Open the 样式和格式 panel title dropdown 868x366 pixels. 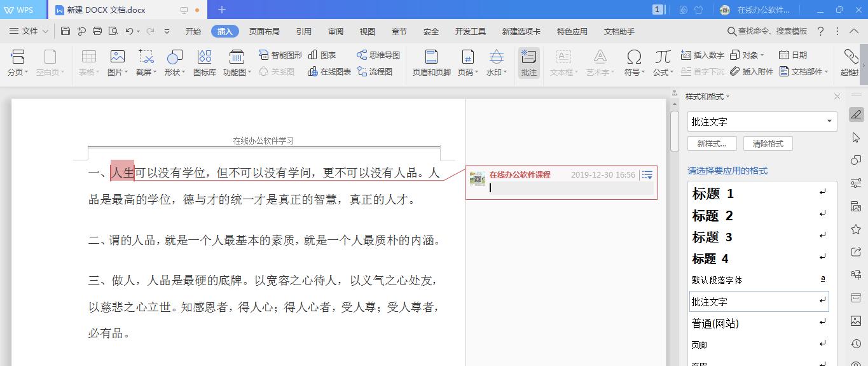727,97
